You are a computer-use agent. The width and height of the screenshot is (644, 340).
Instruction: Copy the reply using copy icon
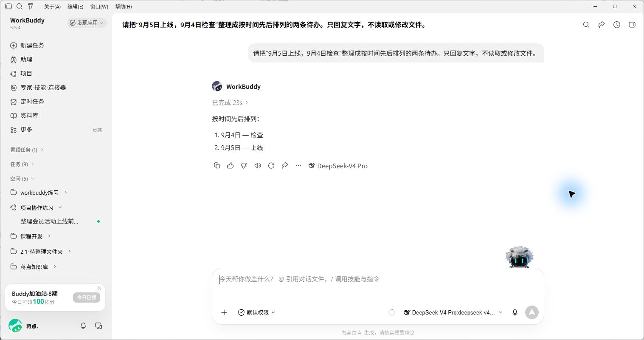click(217, 166)
